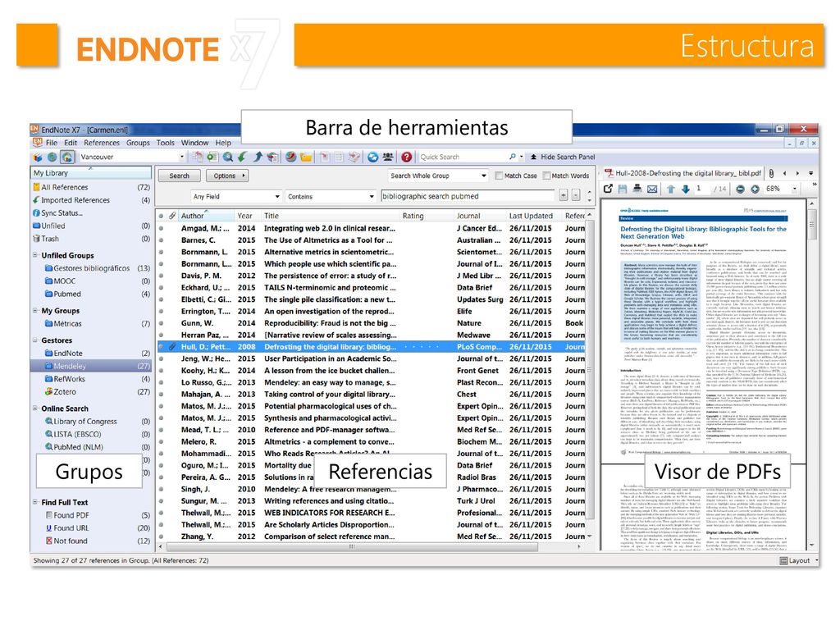Print the PDF using printer icon

637,189
